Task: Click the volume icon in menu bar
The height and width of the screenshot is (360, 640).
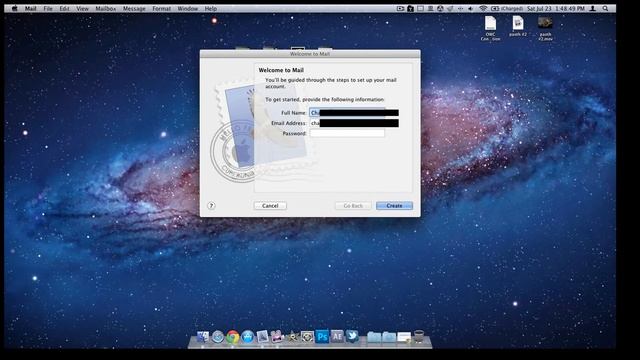Action: coord(471,8)
